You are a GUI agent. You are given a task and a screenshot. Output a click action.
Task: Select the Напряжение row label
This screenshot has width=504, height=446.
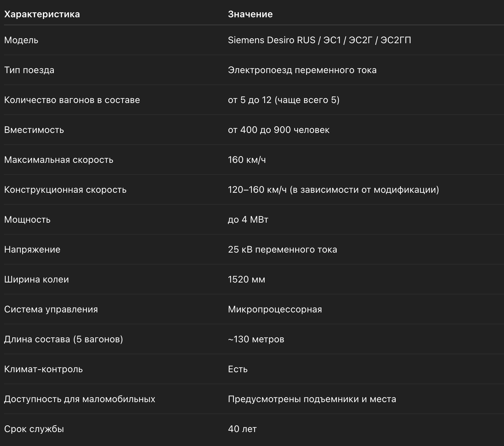[32, 250]
